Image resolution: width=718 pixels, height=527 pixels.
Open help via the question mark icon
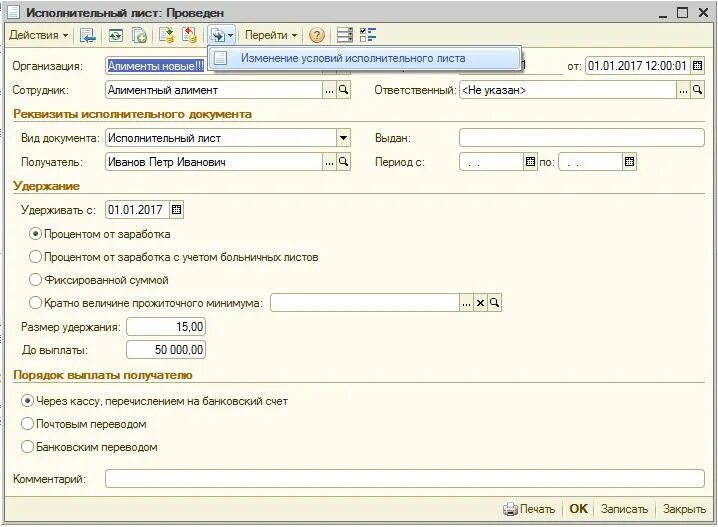[316, 35]
